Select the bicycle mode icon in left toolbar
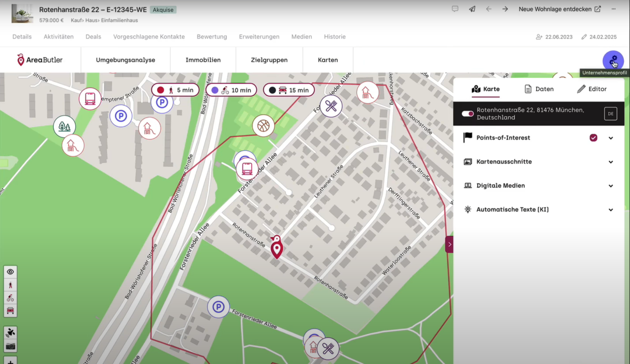630x364 pixels. coord(10,298)
